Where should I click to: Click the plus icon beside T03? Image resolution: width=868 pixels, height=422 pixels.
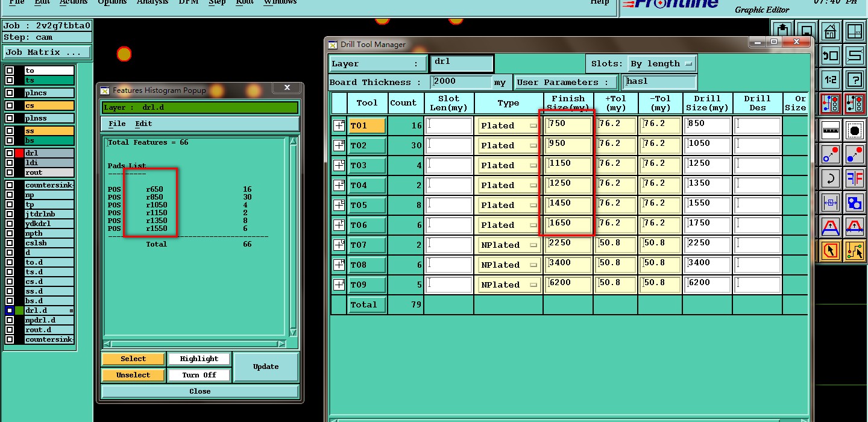click(x=339, y=165)
